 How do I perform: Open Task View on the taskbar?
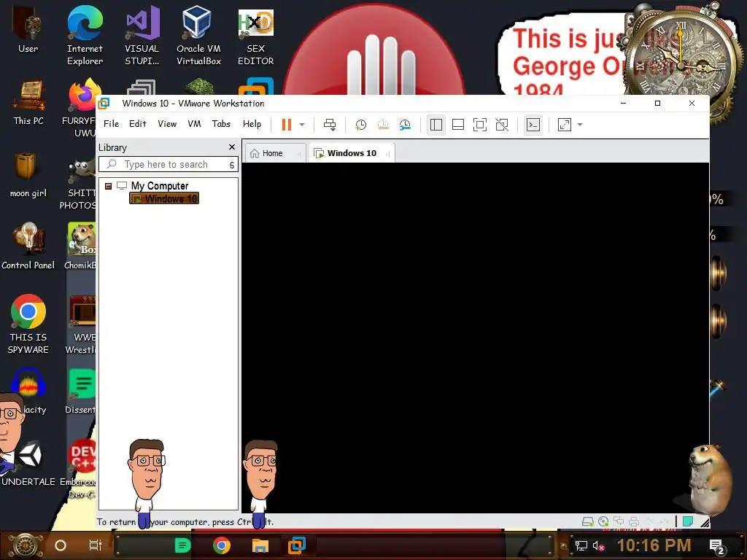[96, 545]
